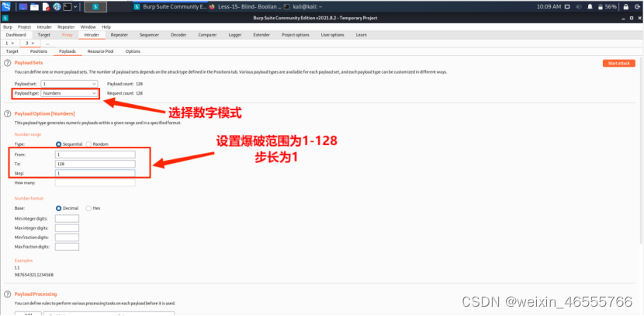Open the Intruder Resource Pool sub-tab
This screenshot has width=644, height=316.
pyautogui.click(x=101, y=51)
